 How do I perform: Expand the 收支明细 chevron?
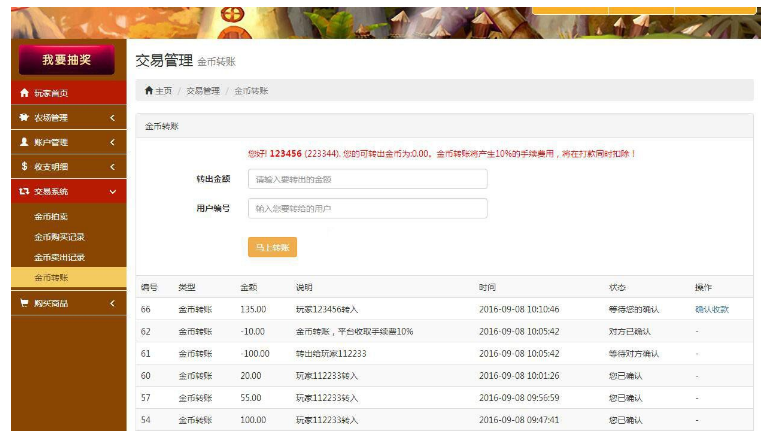tap(113, 167)
